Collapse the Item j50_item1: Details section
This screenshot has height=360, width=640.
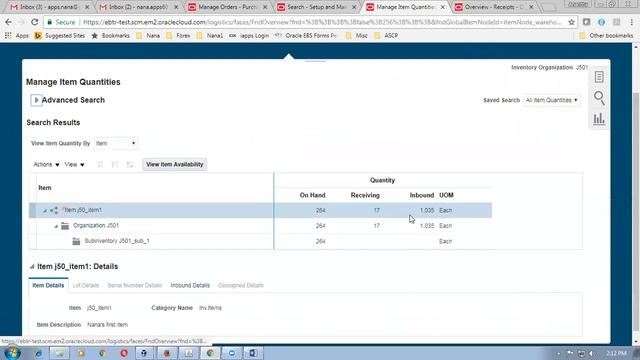click(x=32, y=267)
